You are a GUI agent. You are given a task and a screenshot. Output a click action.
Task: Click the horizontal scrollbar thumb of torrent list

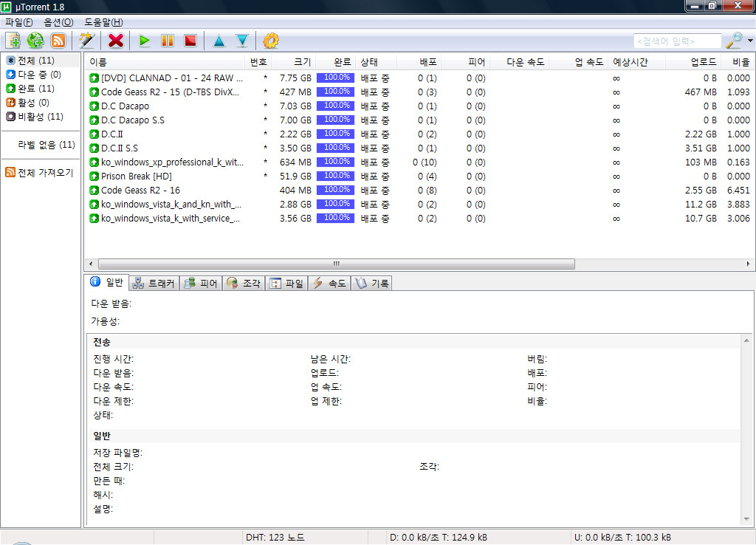(x=337, y=264)
